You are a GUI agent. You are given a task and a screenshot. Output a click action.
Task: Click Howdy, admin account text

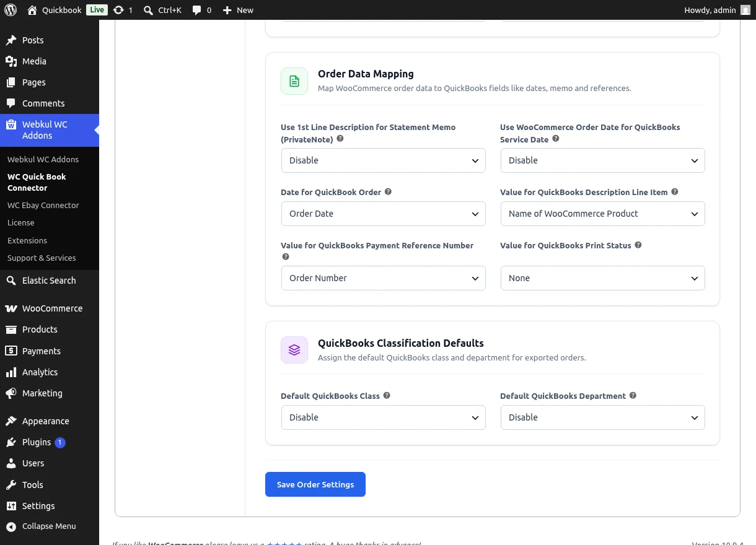pos(710,10)
